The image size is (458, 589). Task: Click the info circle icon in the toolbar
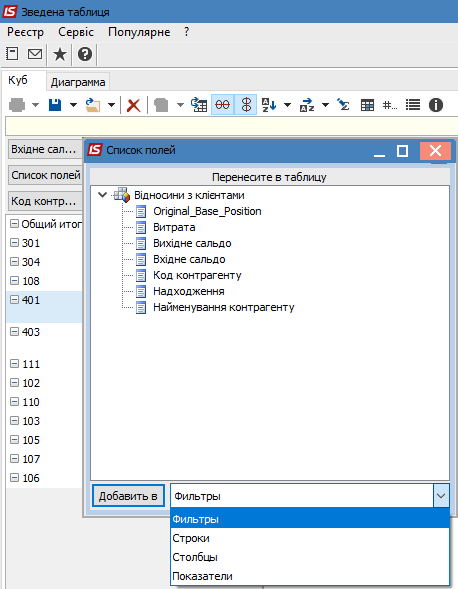(436, 105)
